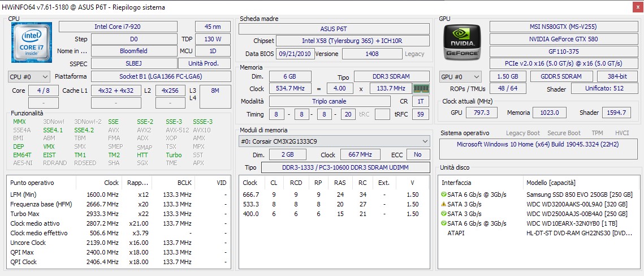Click the 666.7 memory timing row

334,194
